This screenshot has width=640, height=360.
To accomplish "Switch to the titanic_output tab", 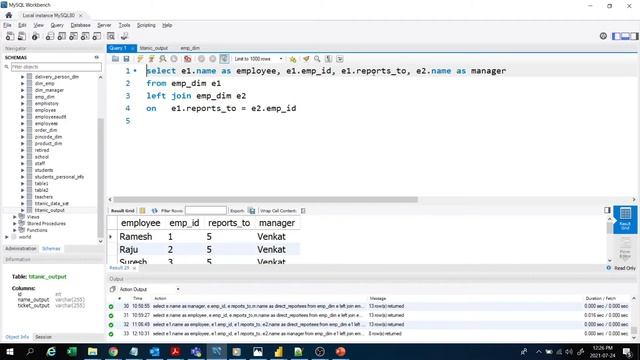I will coord(154,48).
